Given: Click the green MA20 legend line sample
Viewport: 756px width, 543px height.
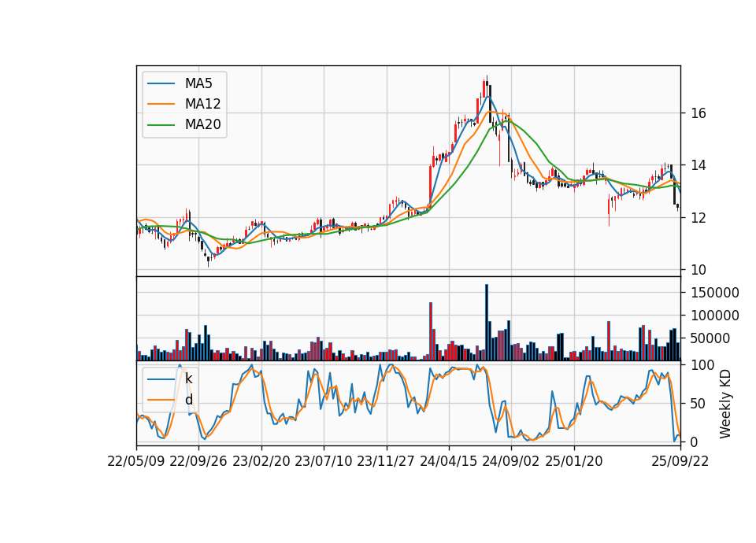Looking at the screenshot, I should tap(161, 124).
